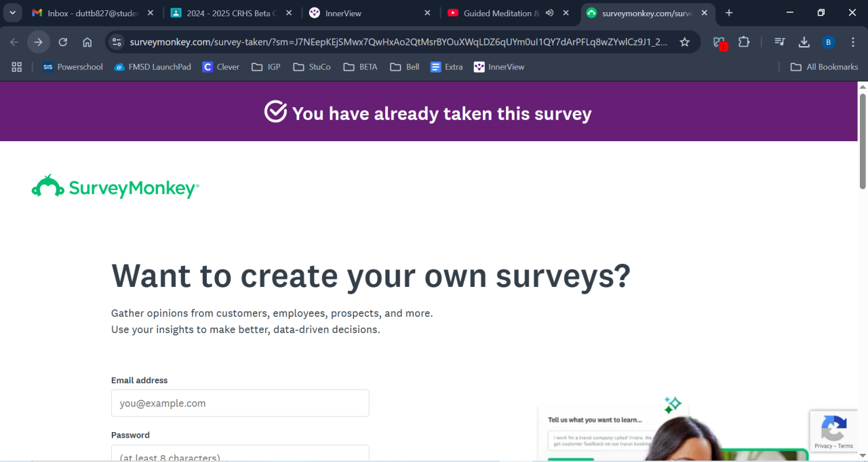This screenshot has height=462, width=868.
Task: Click the 'Email address' label
Action: [139, 381]
